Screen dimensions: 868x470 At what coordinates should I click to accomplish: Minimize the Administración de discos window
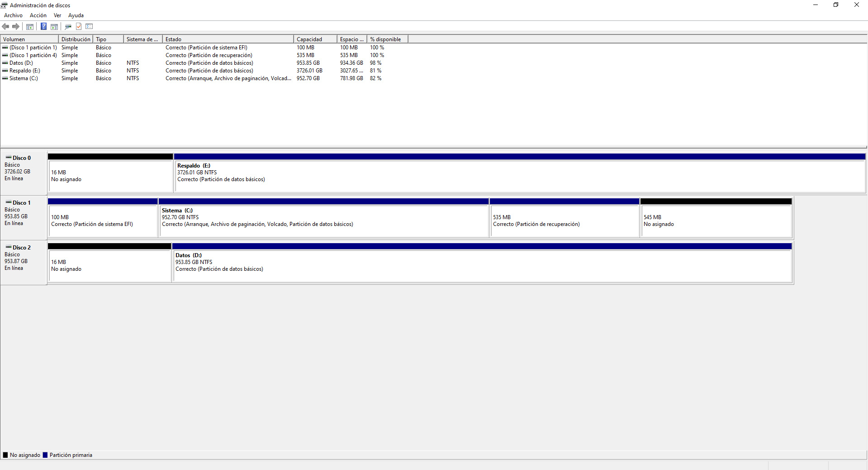tap(816, 5)
